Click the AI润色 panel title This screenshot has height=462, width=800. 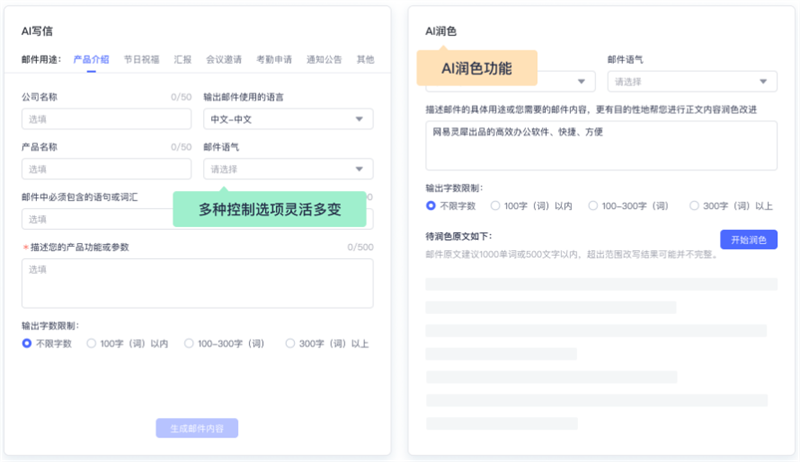click(x=441, y=31)
